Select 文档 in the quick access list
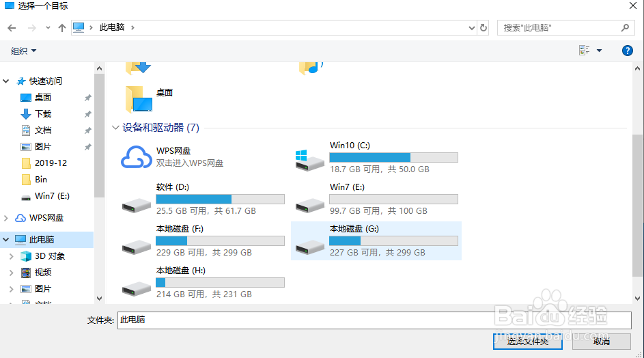 pyautogui.click(x=43, y=130)
